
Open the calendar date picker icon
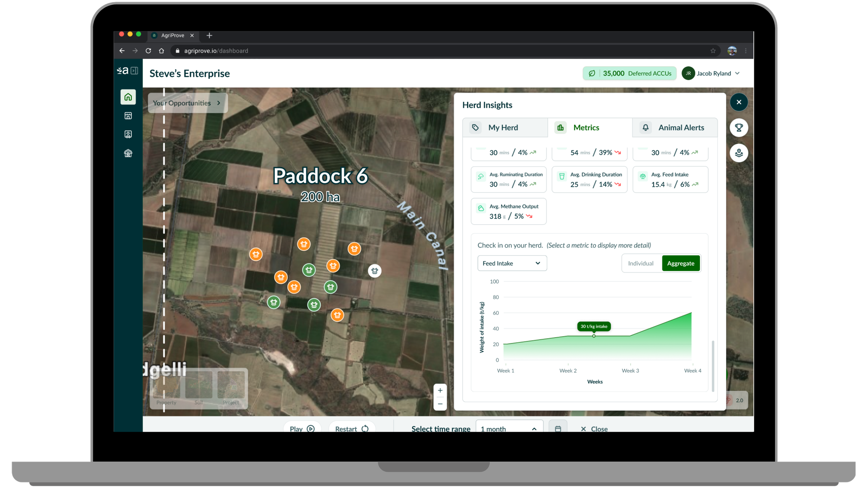[x=558, y=428]
